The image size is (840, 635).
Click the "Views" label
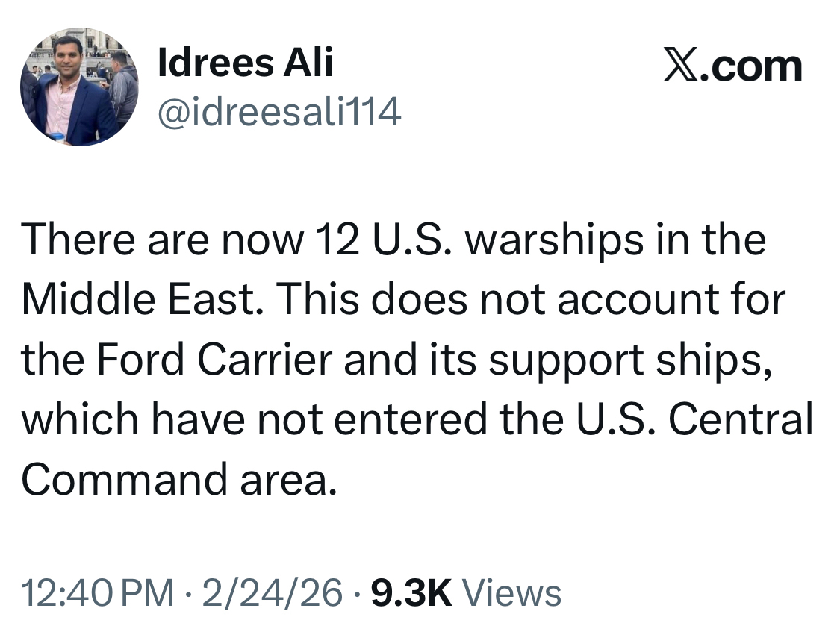point(511,594)
